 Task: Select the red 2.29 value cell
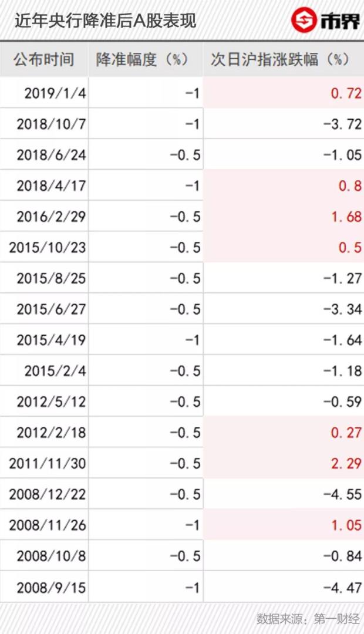346,463
